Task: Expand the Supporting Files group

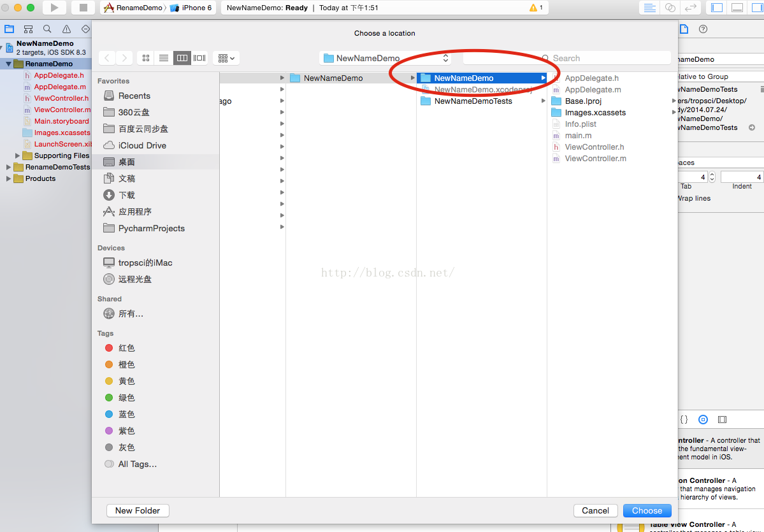Action: [18, 156]
